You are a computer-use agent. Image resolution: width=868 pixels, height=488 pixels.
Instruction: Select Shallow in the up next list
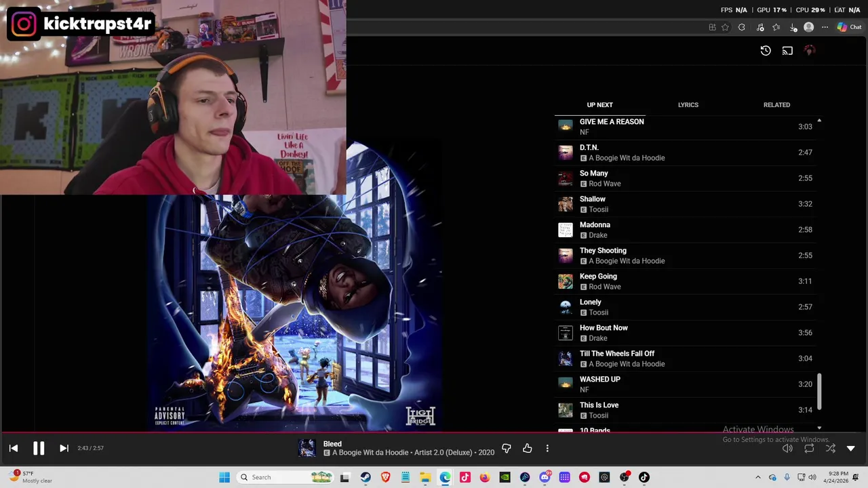click(x=685, y=204)
